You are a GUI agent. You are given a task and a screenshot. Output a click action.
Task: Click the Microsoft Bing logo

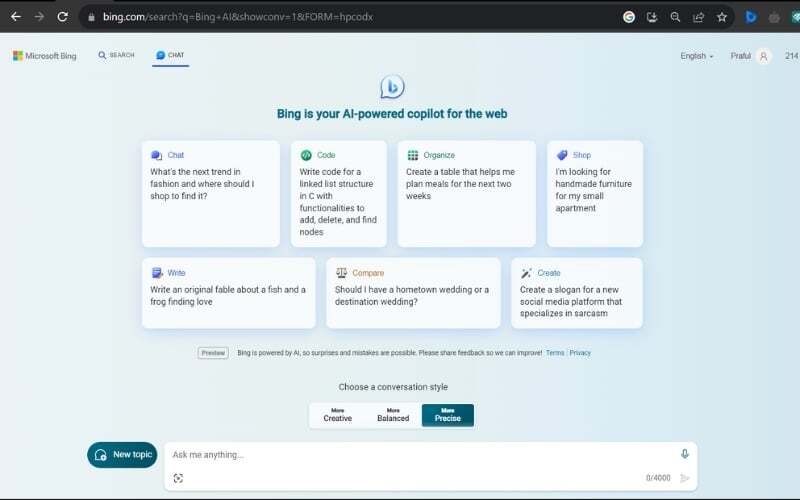tap(44, 56)
